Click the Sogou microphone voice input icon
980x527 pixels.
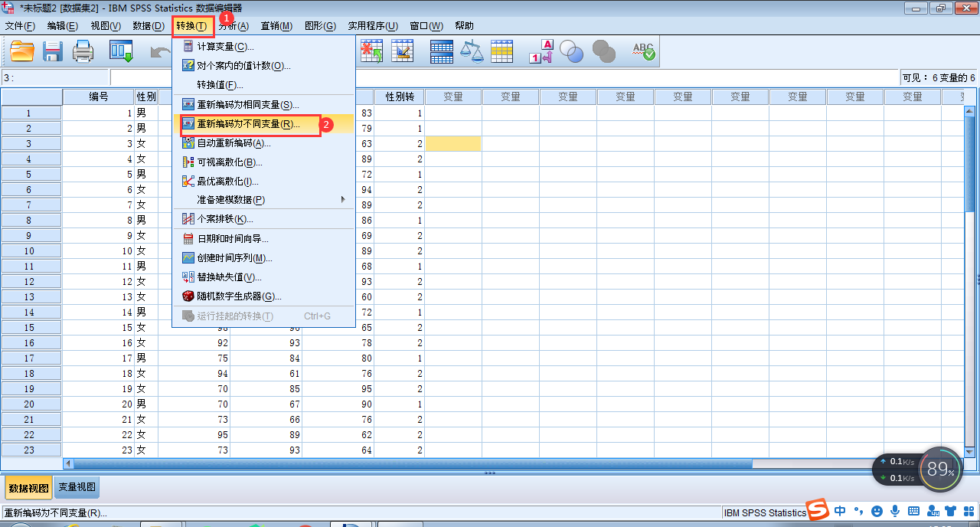click(x=894, y=511)
